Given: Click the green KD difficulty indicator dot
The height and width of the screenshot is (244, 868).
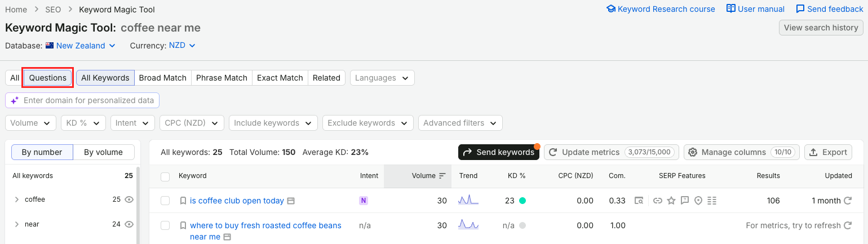Looking at the screenshot, I should [522, 201].
